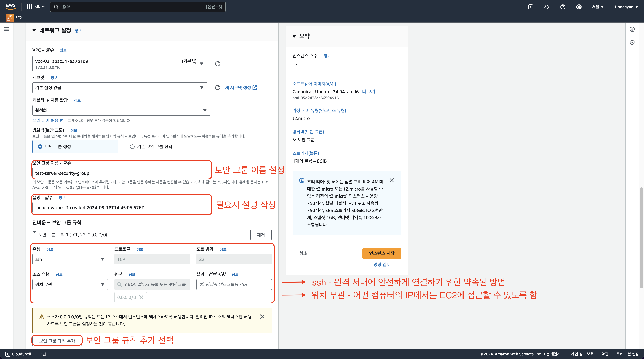
Task: Dismiss the 0.0.0.0/0 warning alert
Action: click(262, 317)
